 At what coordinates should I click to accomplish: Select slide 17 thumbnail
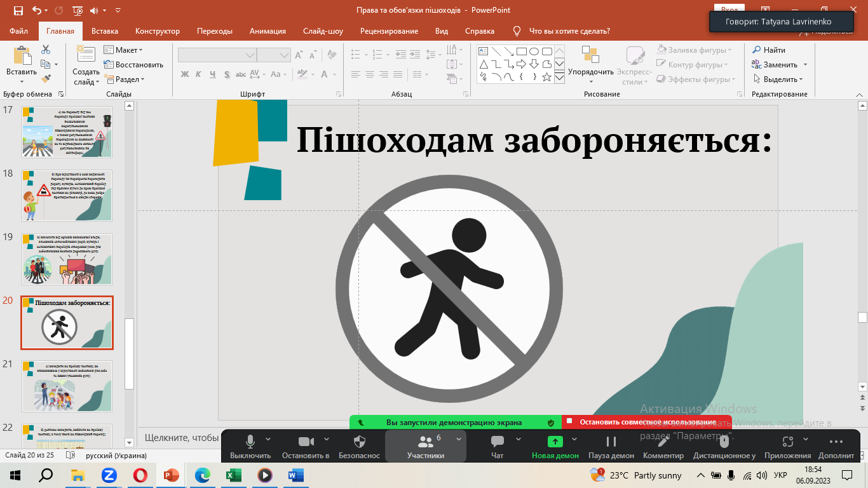(67, 132)
